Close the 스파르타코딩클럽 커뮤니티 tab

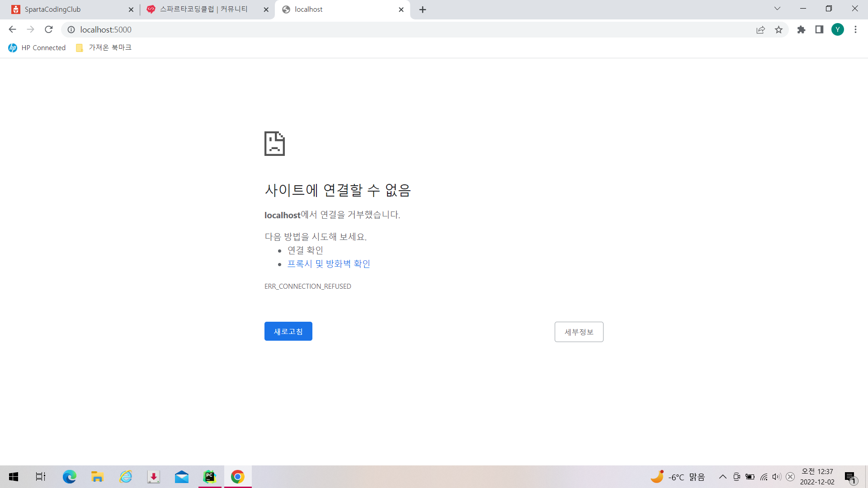point(266,9)
